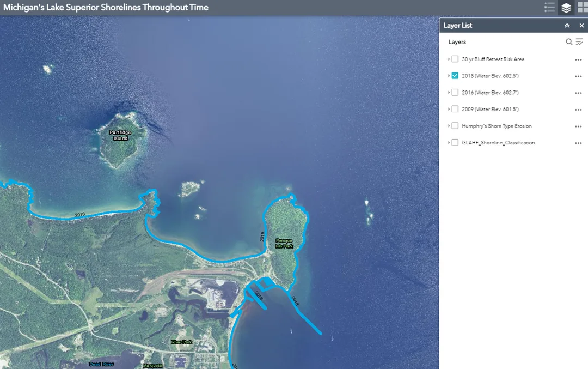
Task: Expand the GLAHF_Shoreline_Classification row
Action: click(449, 142)
